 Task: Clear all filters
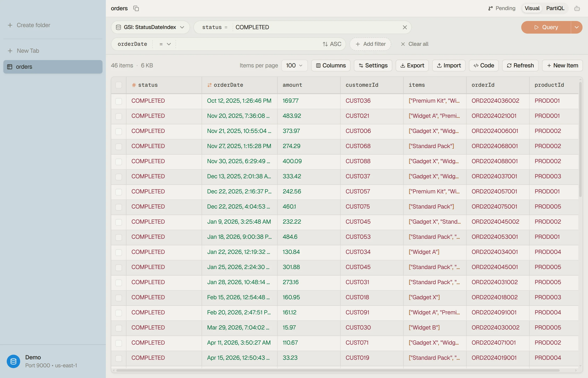[x=415, y=44]
